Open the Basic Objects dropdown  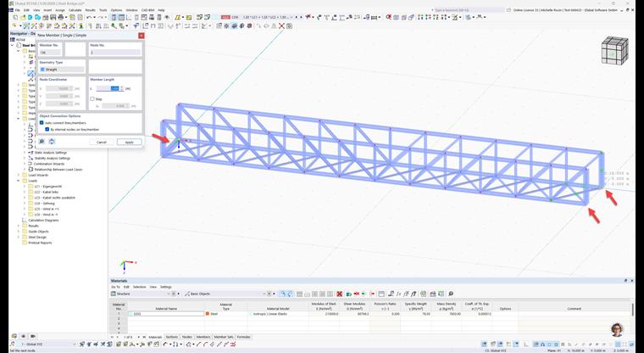(225, 294)
